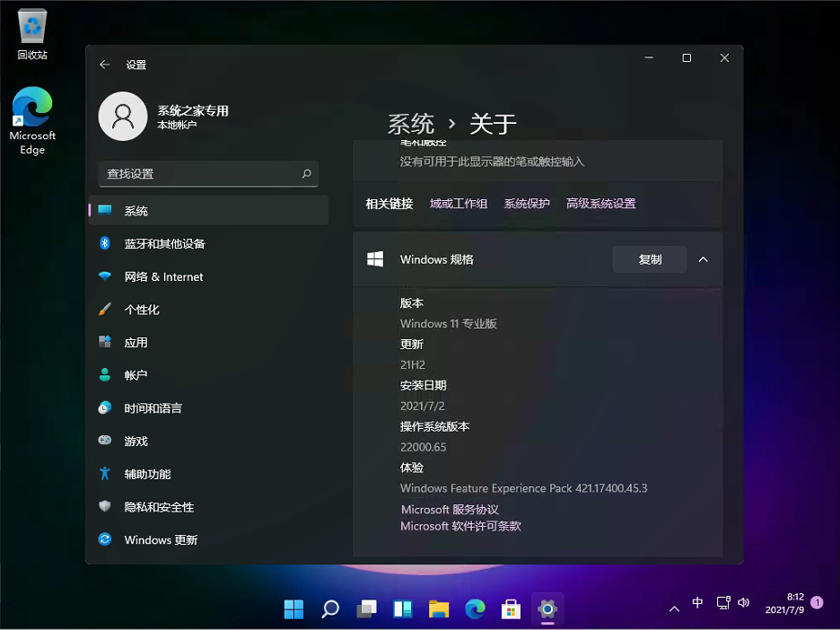Open the user account avatar
The image size is (840, 630).
coord(123,117)
